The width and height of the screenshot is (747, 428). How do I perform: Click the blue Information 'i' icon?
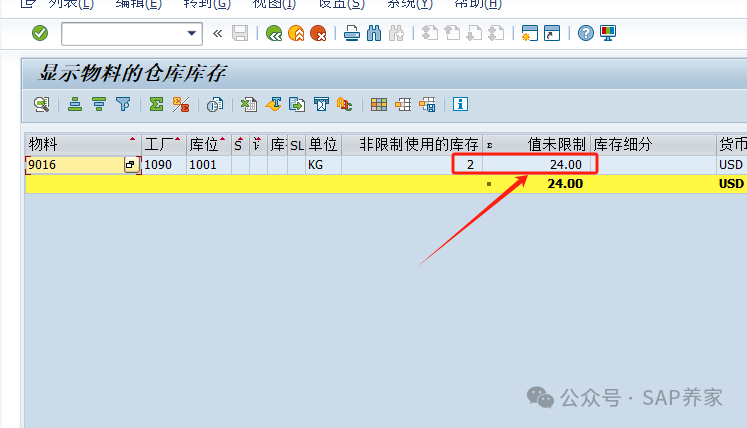pos(460,104)
